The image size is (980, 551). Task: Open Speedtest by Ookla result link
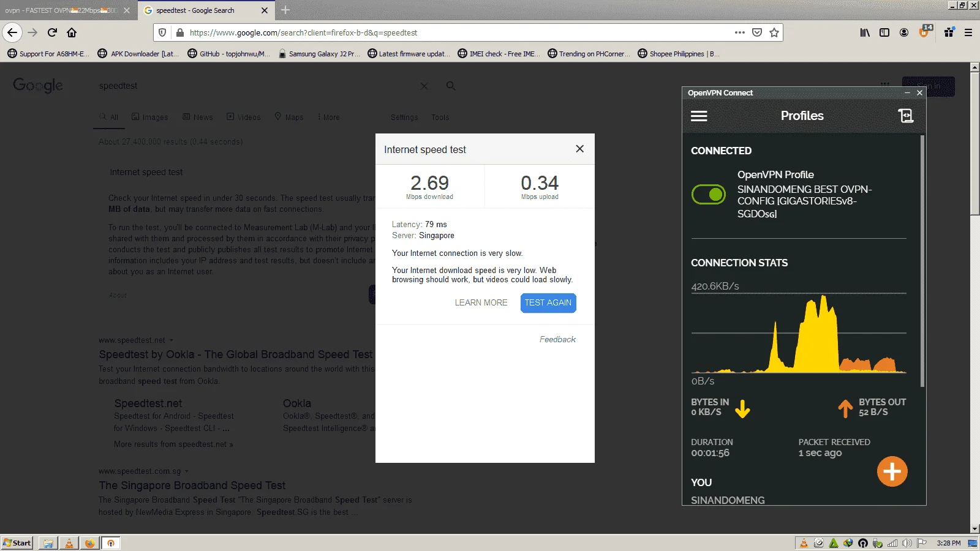[x=236, y=354]
